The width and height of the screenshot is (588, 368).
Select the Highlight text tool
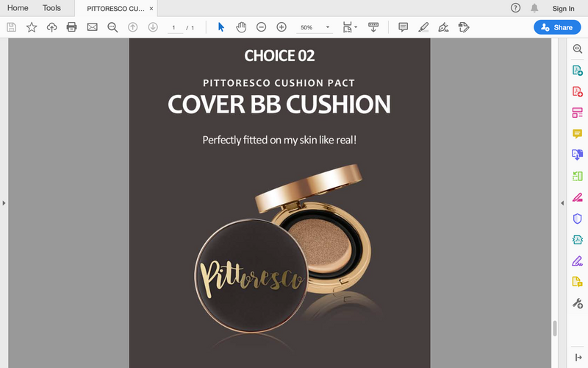click(423, 27)
